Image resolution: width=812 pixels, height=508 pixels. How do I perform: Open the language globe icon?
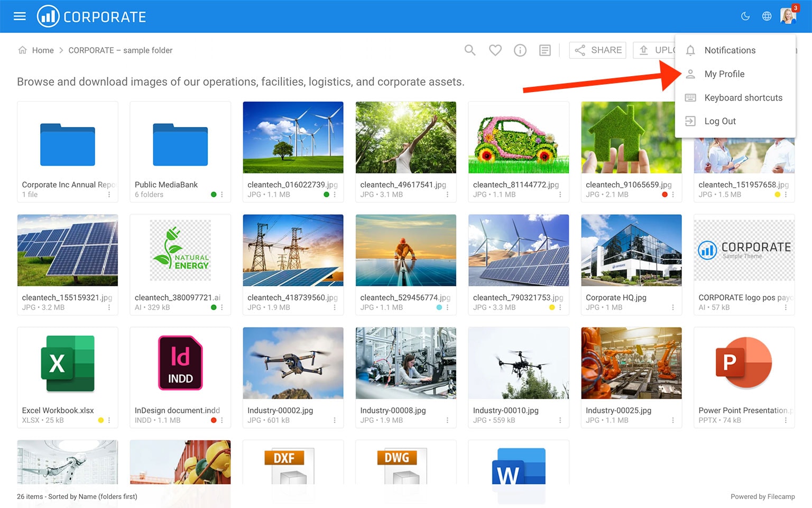pos(767,16)
